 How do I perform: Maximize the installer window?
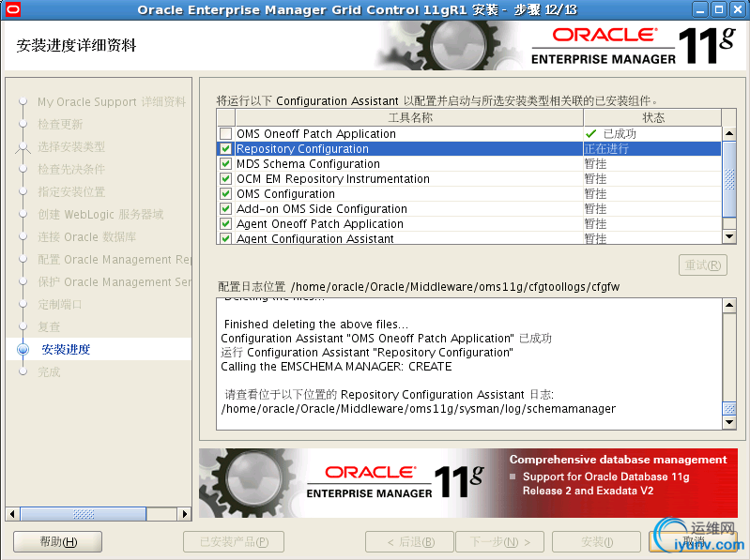tap(719, 9)
